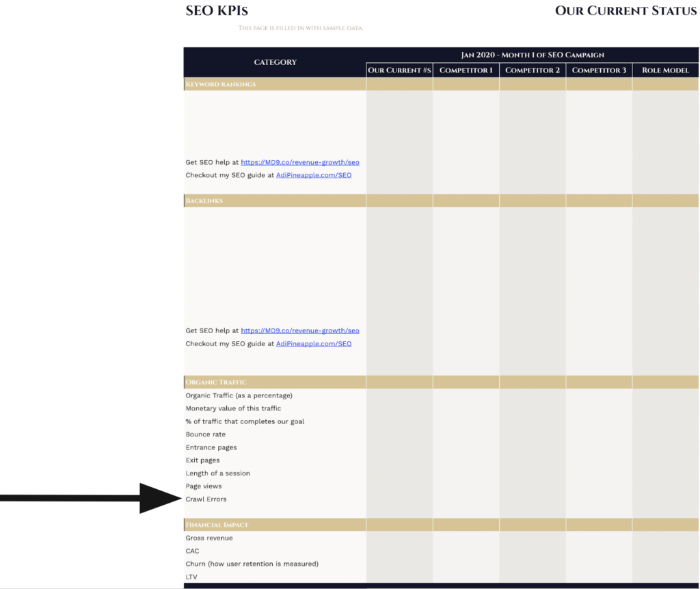Screen dimensions: 700x589
Task: Select the Competitor 1 column header
Action: 466,70
